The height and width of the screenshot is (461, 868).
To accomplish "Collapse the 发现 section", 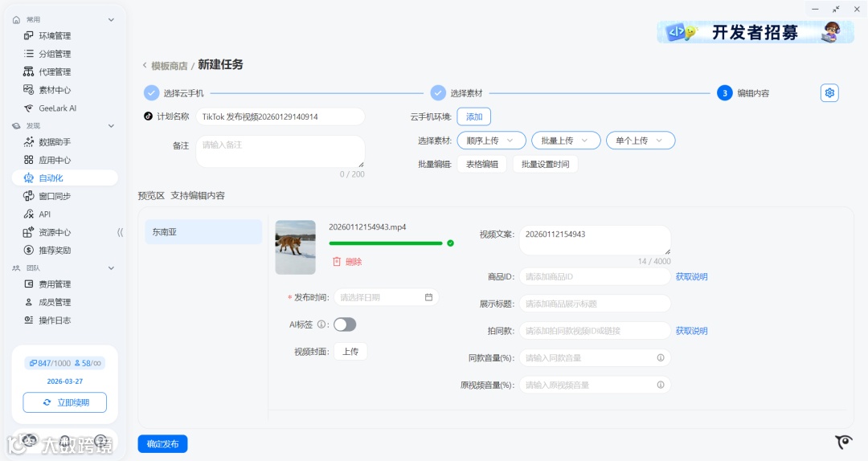I will tap(111, 125).
